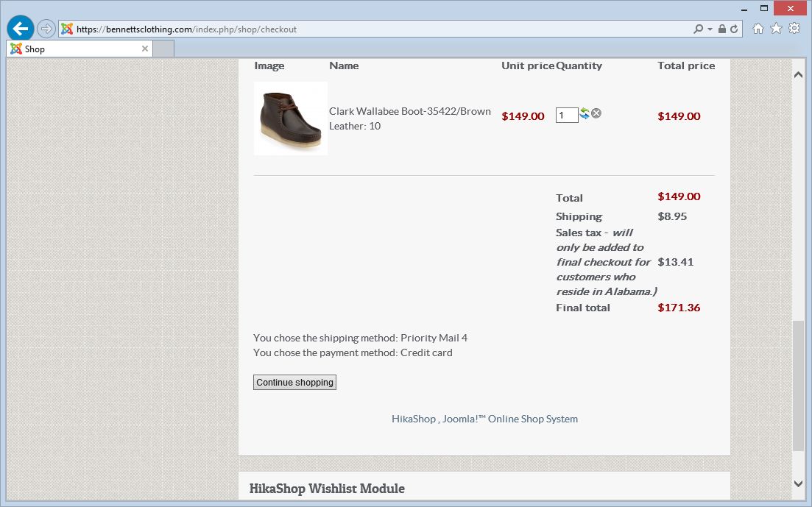Expand the address bar autocomplete dropdown arrow

(x=710, y=29)
